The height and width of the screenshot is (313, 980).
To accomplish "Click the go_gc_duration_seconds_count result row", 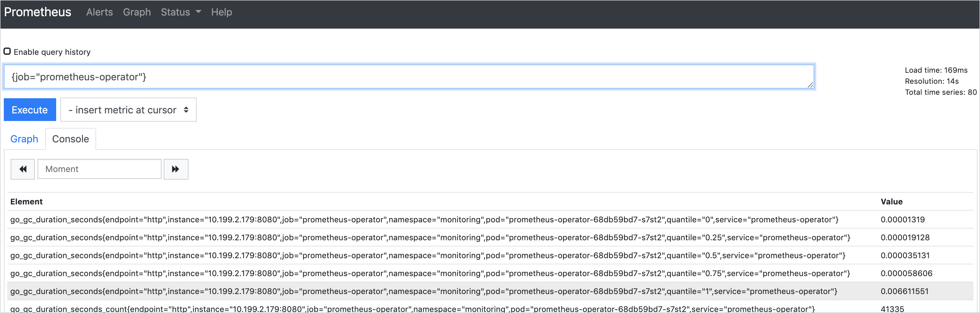I will (412, 309).
